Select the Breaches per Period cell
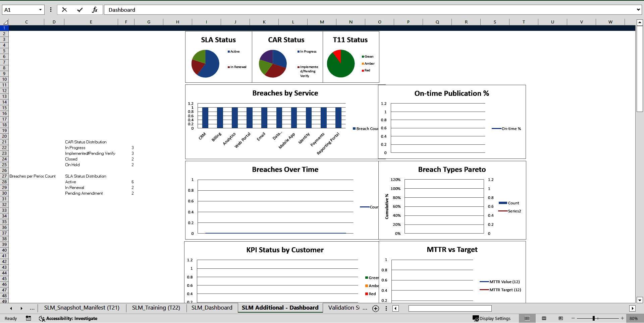644x323 pixels. tap(26, 176)
